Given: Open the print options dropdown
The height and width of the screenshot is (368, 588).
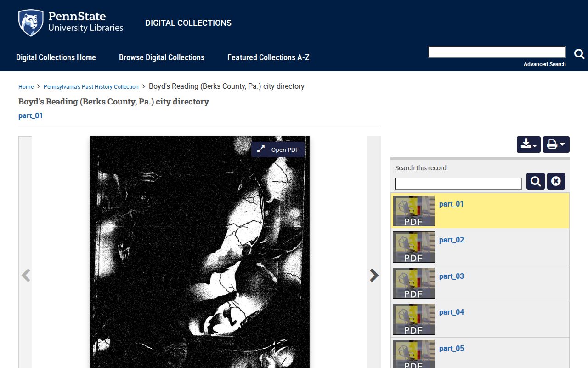Looking at the screenshot, I should click(x=556, y=144).
